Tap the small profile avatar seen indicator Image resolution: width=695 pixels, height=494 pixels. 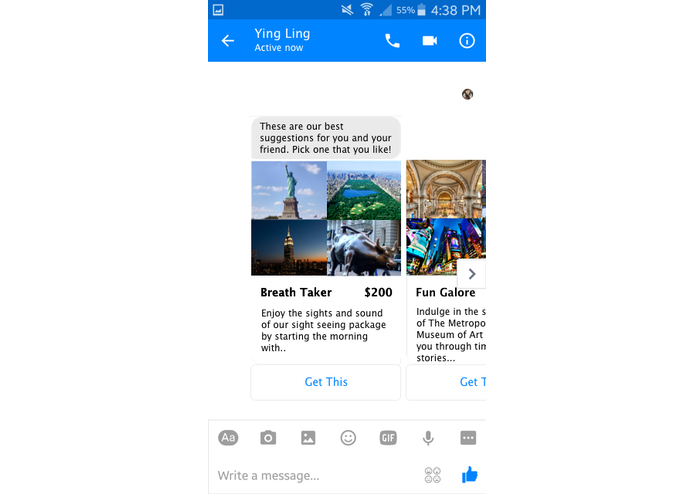(467, 94)
